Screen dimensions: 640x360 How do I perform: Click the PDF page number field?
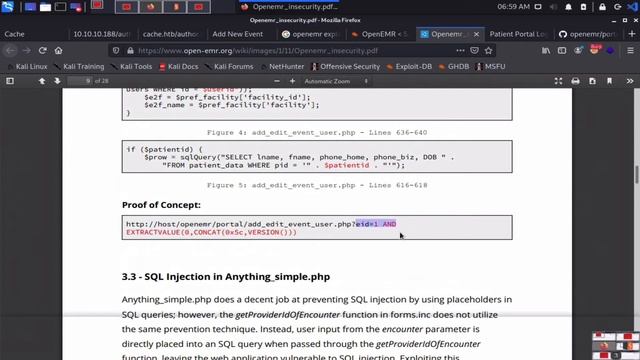coord(80,81)
